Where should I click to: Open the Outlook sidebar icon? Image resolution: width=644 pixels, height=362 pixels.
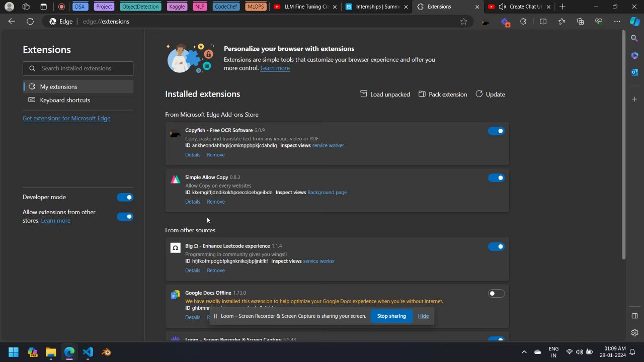click(634, 72)
